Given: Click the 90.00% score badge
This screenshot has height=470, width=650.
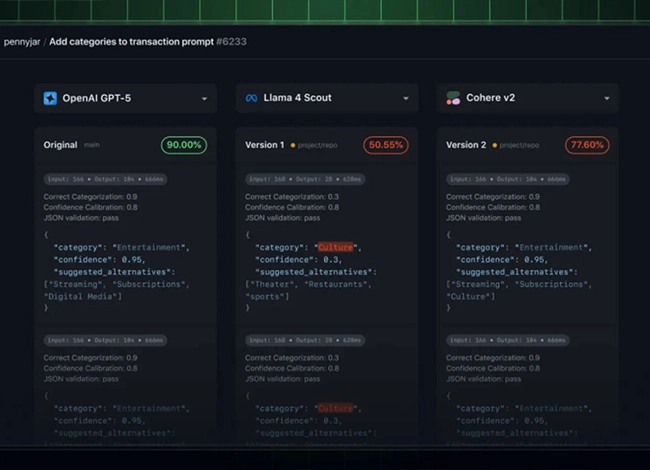Looking at the screenshot, I should 184,145.
